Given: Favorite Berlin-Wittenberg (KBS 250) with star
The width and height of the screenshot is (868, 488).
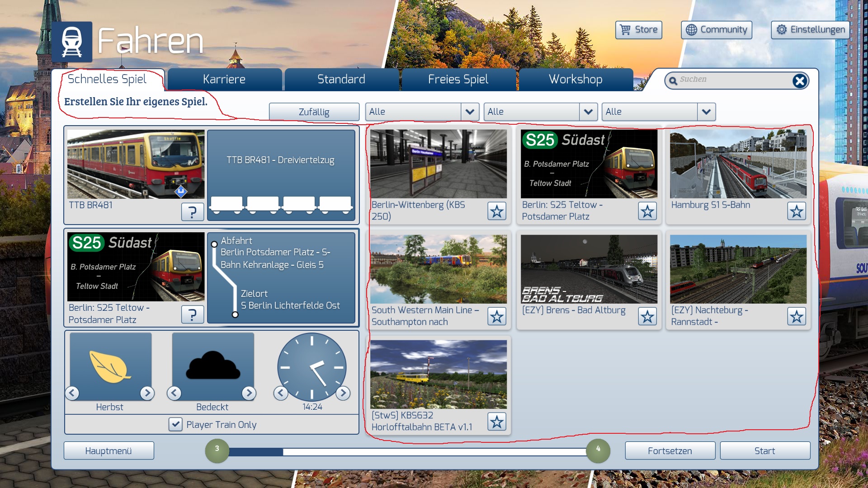Looking at the screenshot, I should 496,211.
